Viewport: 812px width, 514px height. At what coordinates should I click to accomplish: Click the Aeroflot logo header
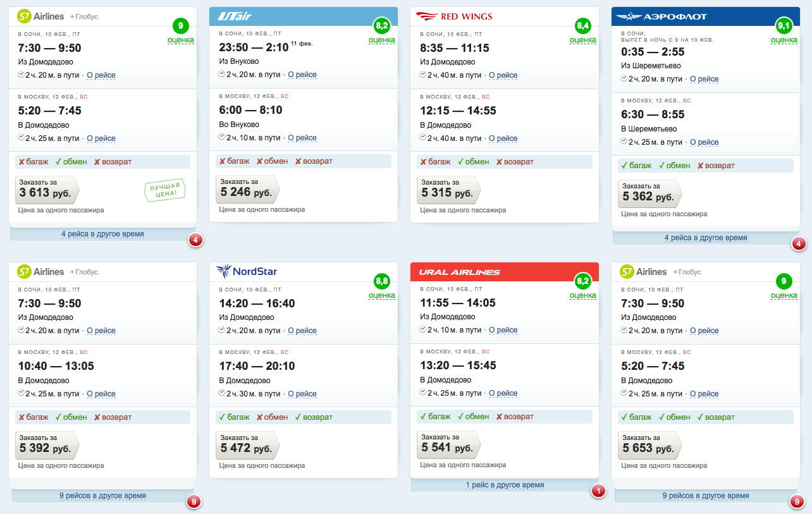pyautogui.click(x=661, y=16)
